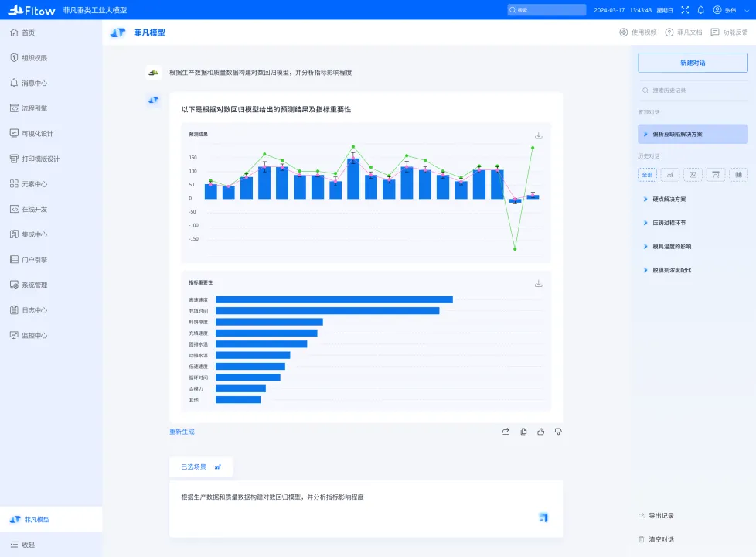Image resolution: width=756 pixels, height=557 pixels.
Task: Click the 门户引擎 icon in sidebar
Action: pyautogui.click(x=14, y=259)
